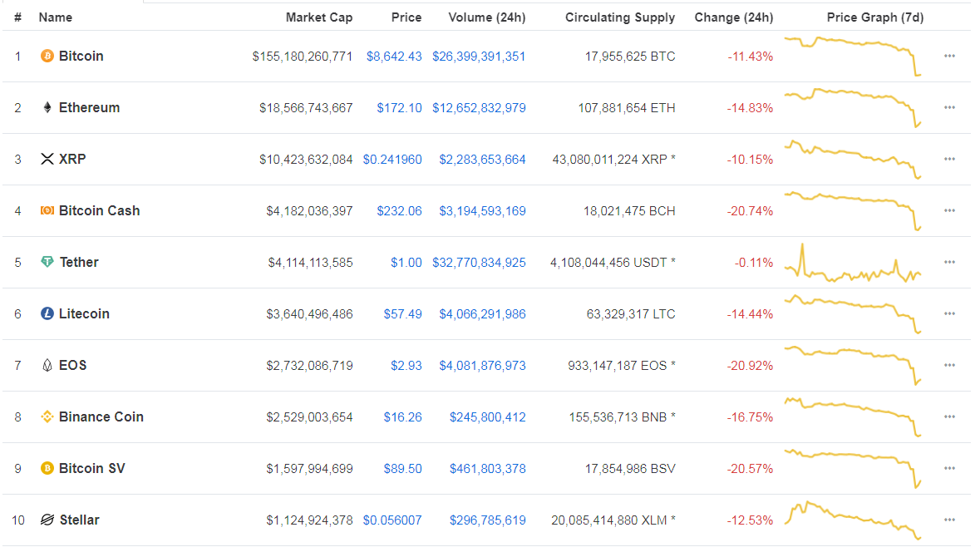Click the Stellar logo icon

[x=47, y=520]
